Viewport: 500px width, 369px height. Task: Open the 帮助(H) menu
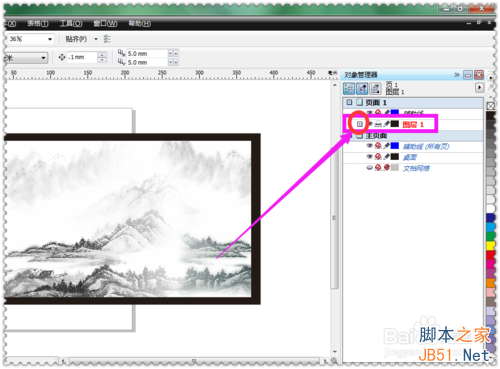[x=140, y=23]
